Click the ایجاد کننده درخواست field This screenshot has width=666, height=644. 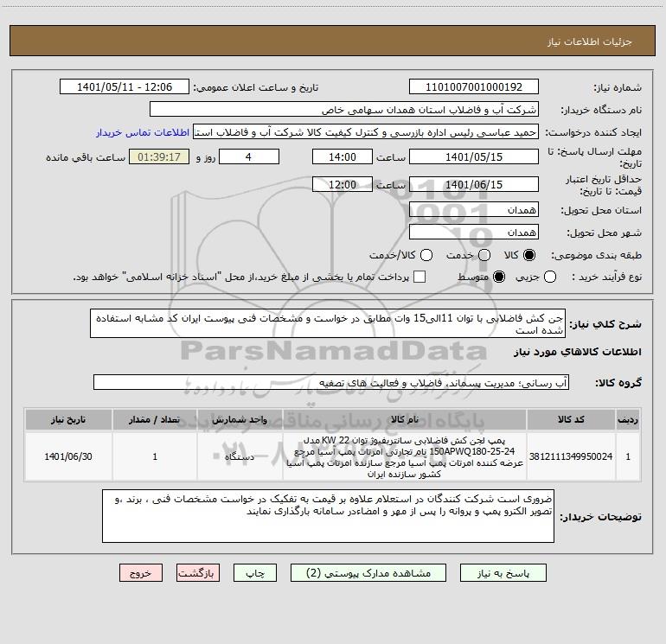coord(366,132)
